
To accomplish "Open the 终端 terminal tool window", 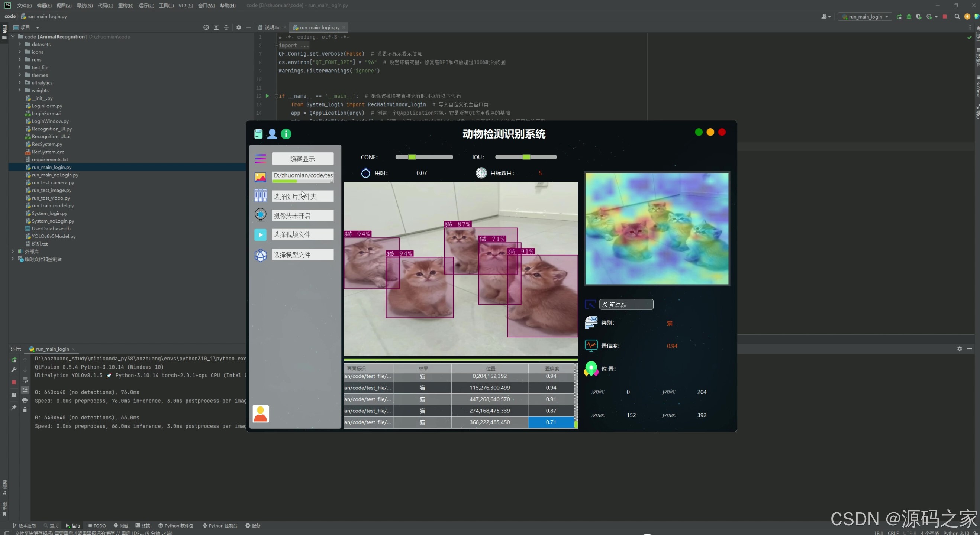I will tap(143, 525).
